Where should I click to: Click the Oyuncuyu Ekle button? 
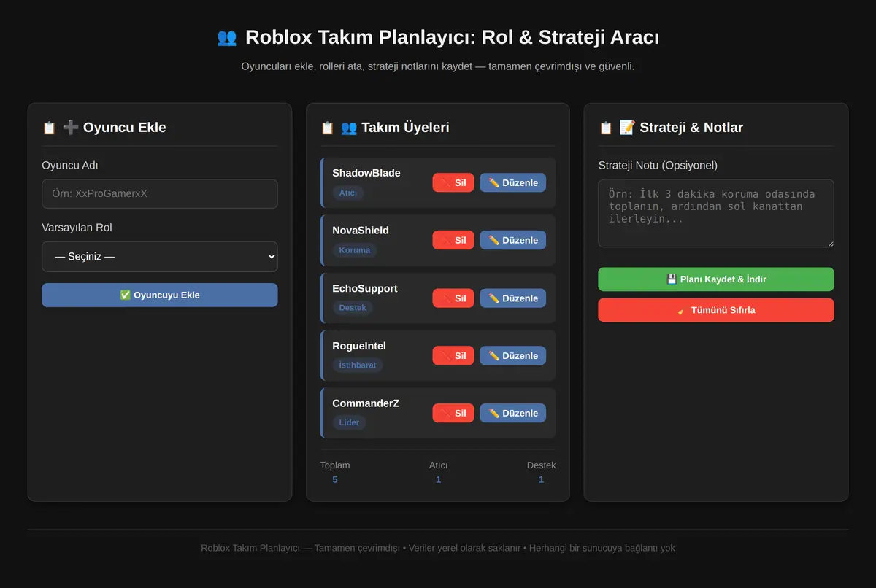[x=160, y=295]
